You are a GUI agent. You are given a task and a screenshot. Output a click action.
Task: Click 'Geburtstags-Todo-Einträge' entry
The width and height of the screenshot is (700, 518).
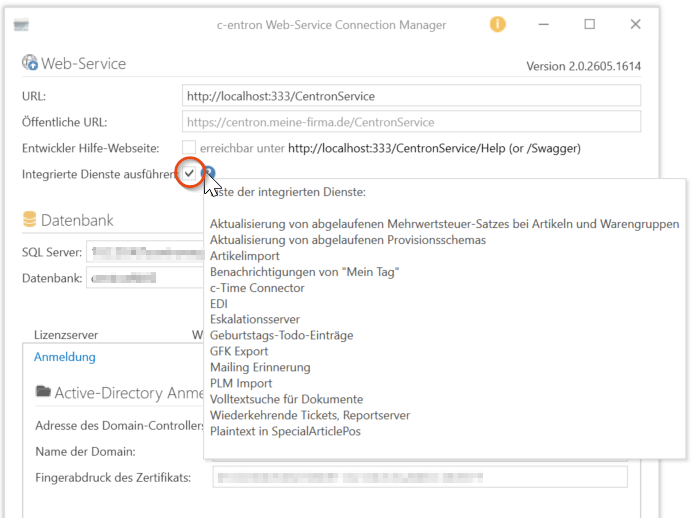pos(282,335)
